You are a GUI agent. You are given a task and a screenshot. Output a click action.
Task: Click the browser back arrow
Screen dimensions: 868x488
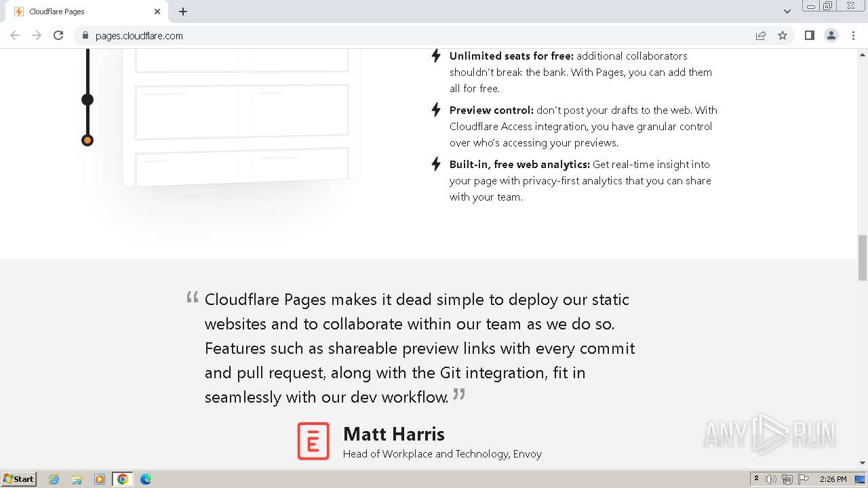[x=15, y=35]
